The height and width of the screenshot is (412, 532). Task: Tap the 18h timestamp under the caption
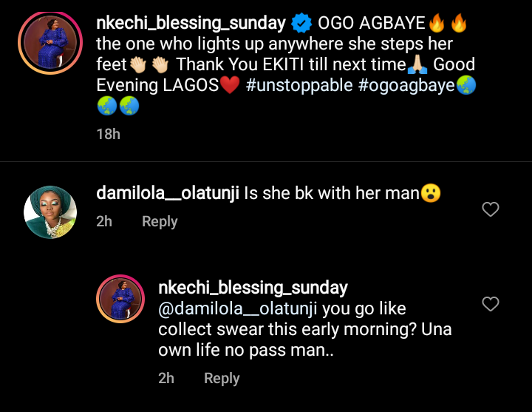coord(108,134)
